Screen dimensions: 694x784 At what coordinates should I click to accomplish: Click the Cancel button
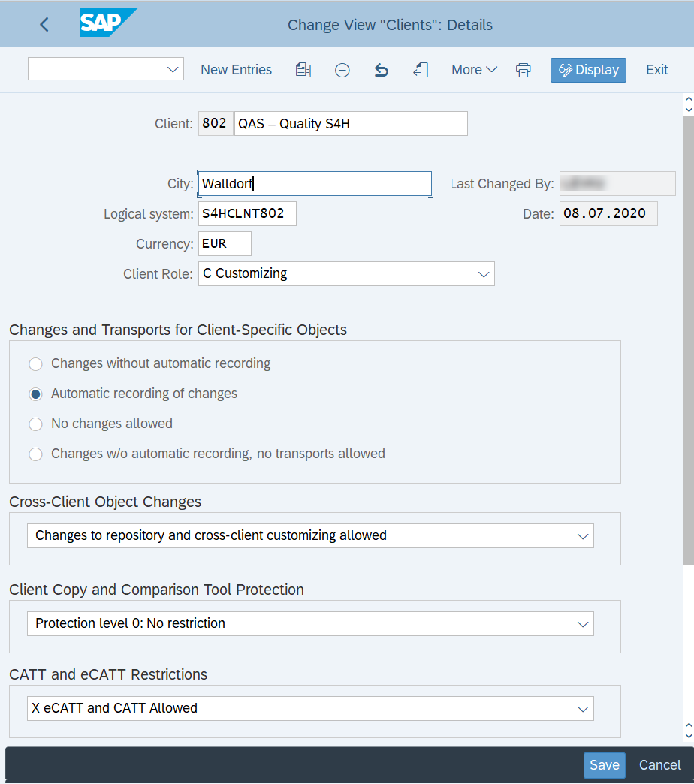pyautogui.click(x=659, y=765)
